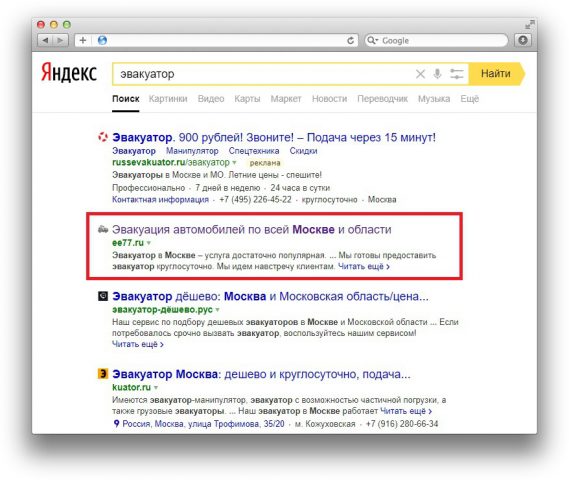Image resolution: width=569 pixels, height=480 pixels.
Task: Open result Эвакуация автомобилей по всей Москве
Action: pyautogui.click(x=251, y=230)
